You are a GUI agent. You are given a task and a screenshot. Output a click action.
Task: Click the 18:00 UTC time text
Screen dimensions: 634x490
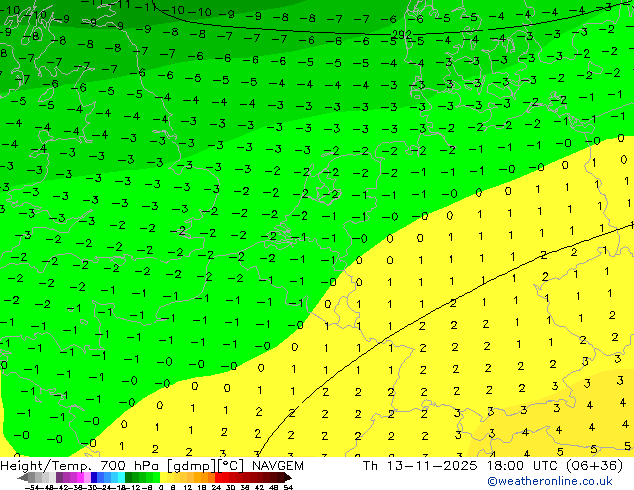point(524,466)
